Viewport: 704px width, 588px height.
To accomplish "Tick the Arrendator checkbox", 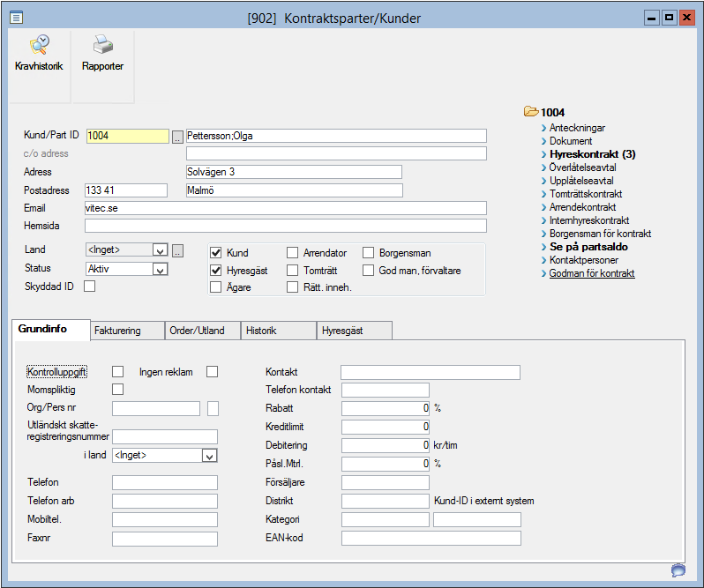I will pyautogui.click(x=292, y=252).
